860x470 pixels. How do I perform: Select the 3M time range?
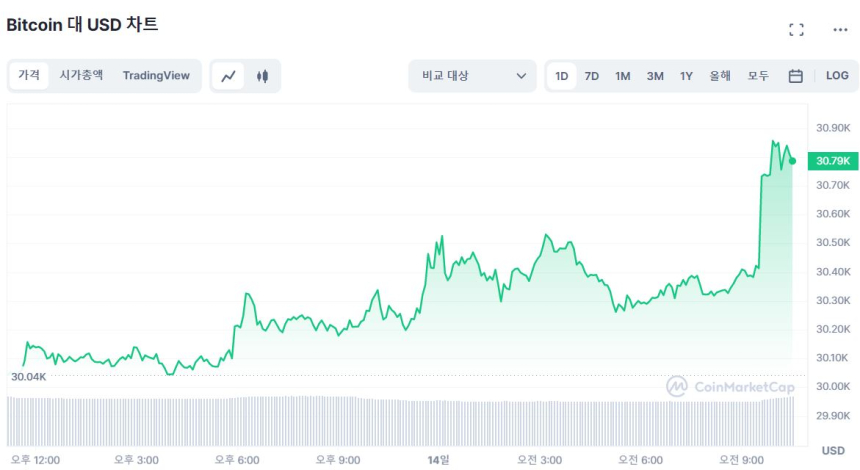(x=655, y=76)
